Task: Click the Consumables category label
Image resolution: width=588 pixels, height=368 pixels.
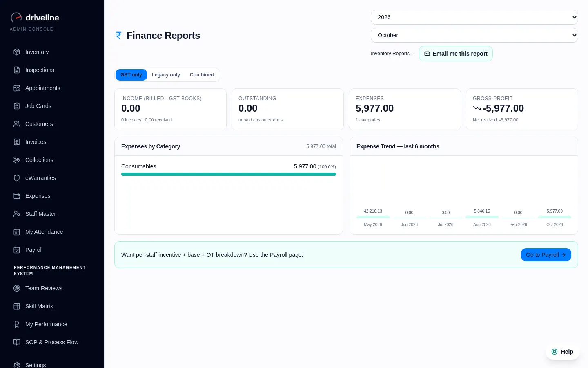Action: pos(139,166)
